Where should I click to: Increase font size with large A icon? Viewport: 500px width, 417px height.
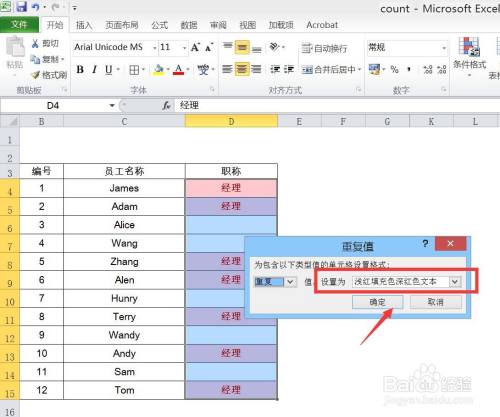pyautogui.click(x=196, y=47)
